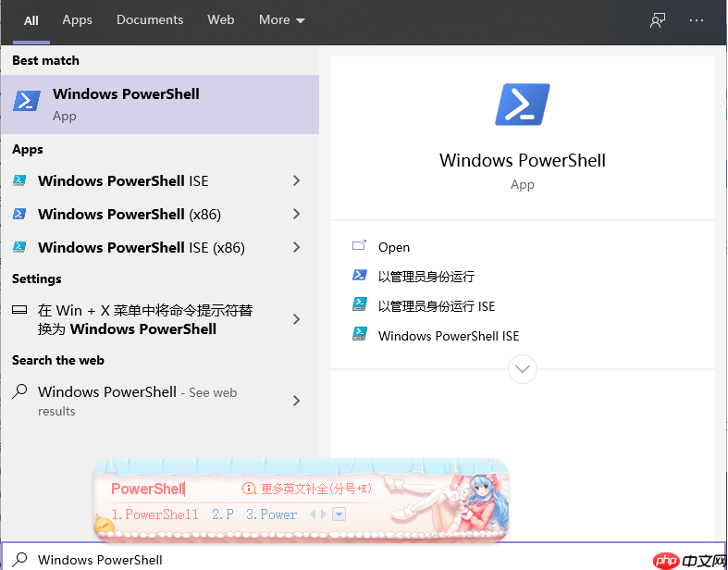The image size is (728, 570).
Task: Click the keyboard icon beside Win + X setting
Action: [x=19, y=310]
